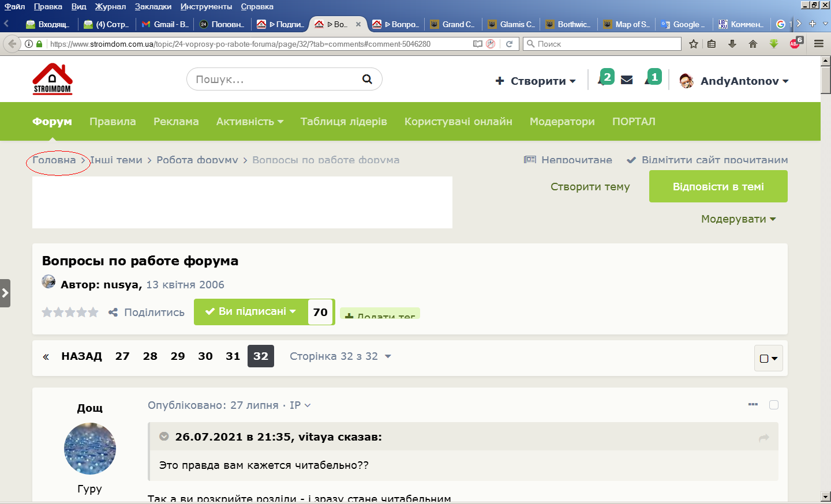831x504 pixels.
Task: Tick the checkbox on Дощ's post
Action: (774, 405)
